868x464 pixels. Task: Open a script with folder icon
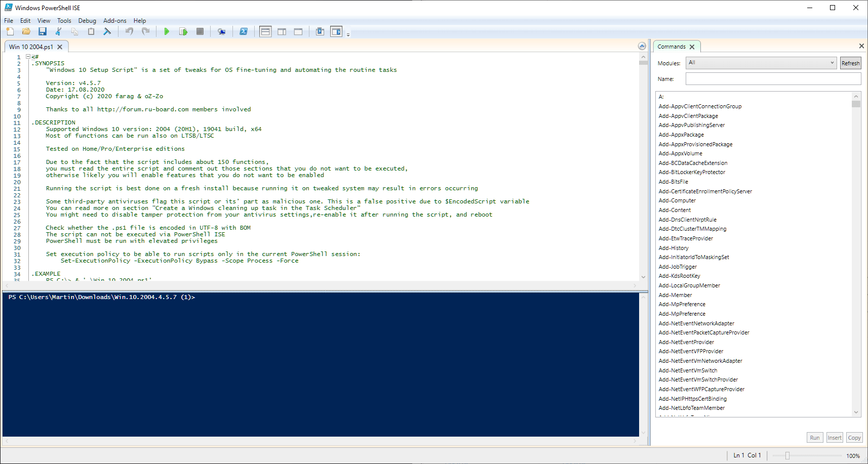click(x=26, y=31)
